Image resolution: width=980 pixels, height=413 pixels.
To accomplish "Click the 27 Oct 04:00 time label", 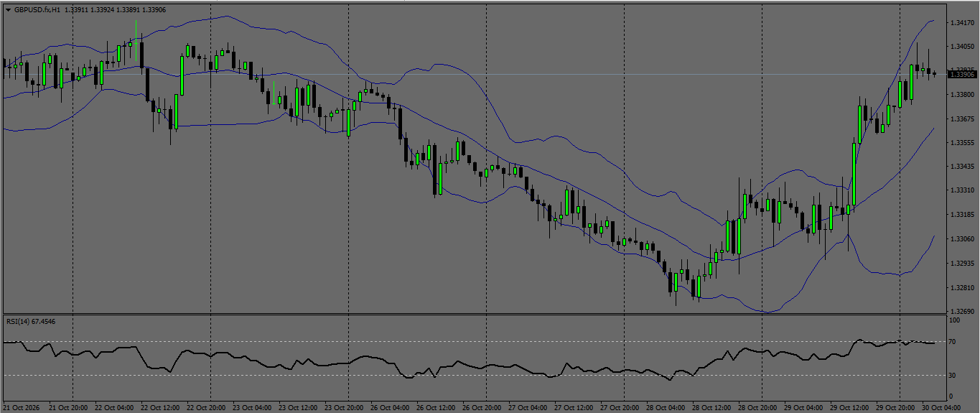I will [527, 407].
